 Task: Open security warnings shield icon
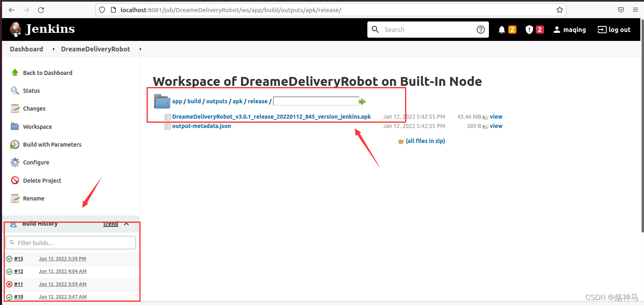coord(529,30)
